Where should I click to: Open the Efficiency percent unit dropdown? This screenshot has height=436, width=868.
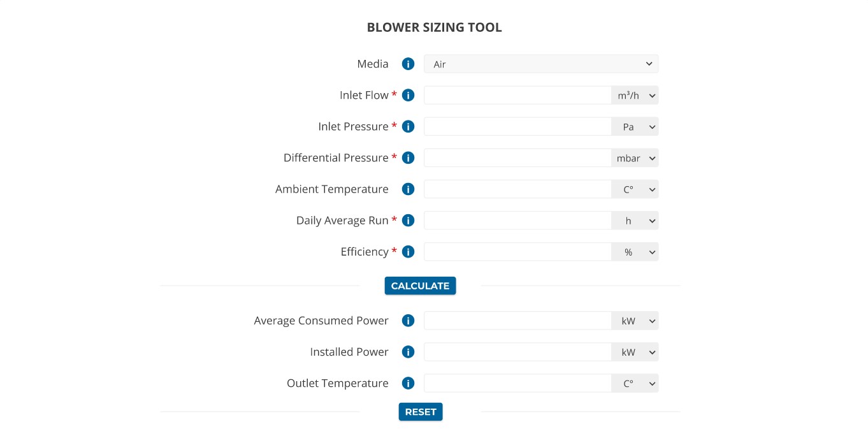[x=635, y=251]
